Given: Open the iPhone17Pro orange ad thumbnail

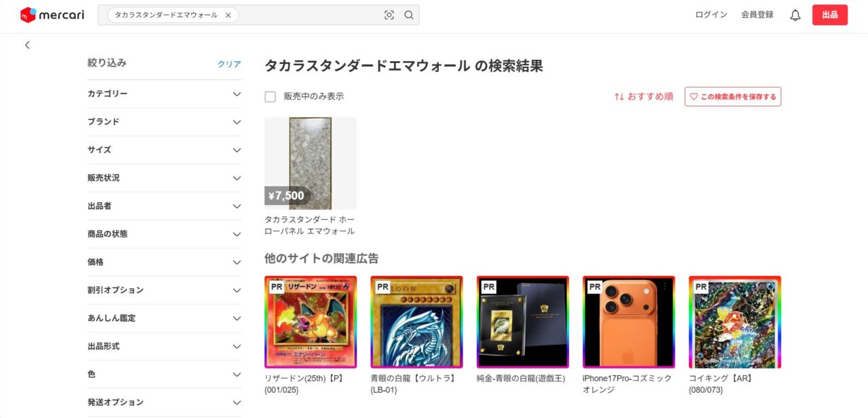Looking at the screenshot, I should pyautogui.click(x=629, y=322).
